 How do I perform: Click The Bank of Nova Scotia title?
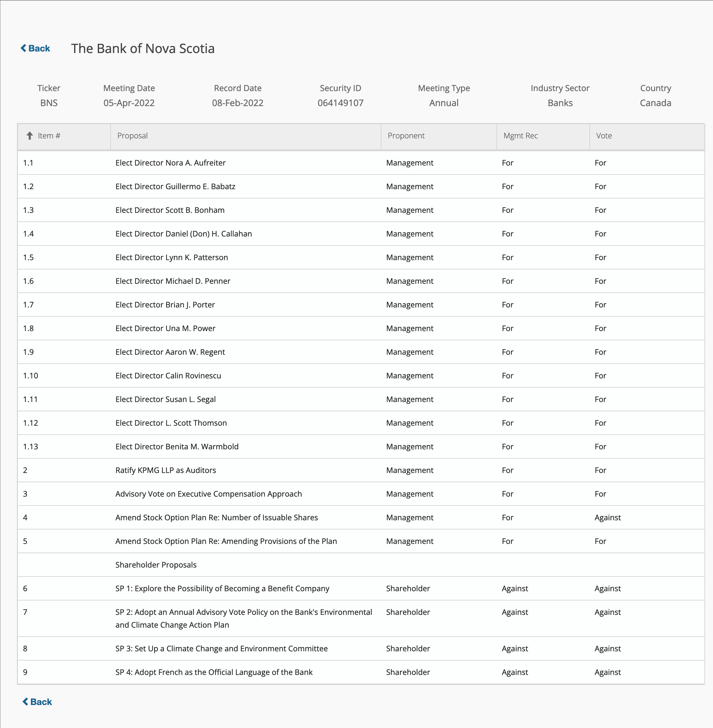point(143,48)
